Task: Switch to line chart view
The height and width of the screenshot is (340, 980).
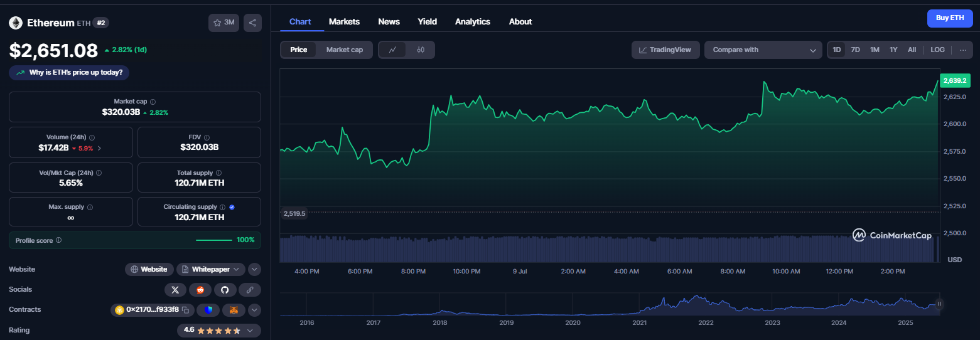Action: [392, 50]
